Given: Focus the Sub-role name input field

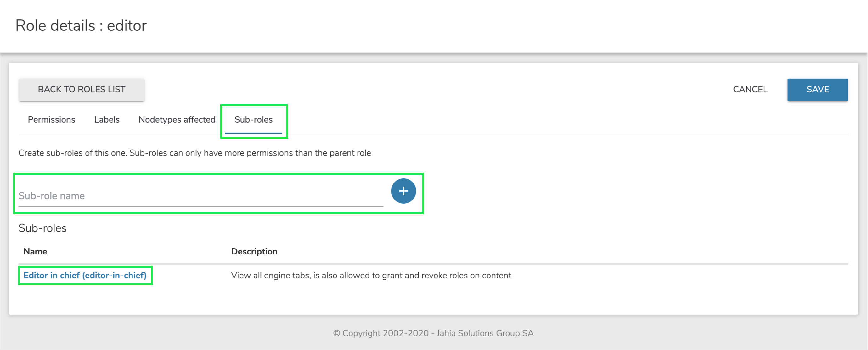Looking at the screenshot, I should click(168, 195).
